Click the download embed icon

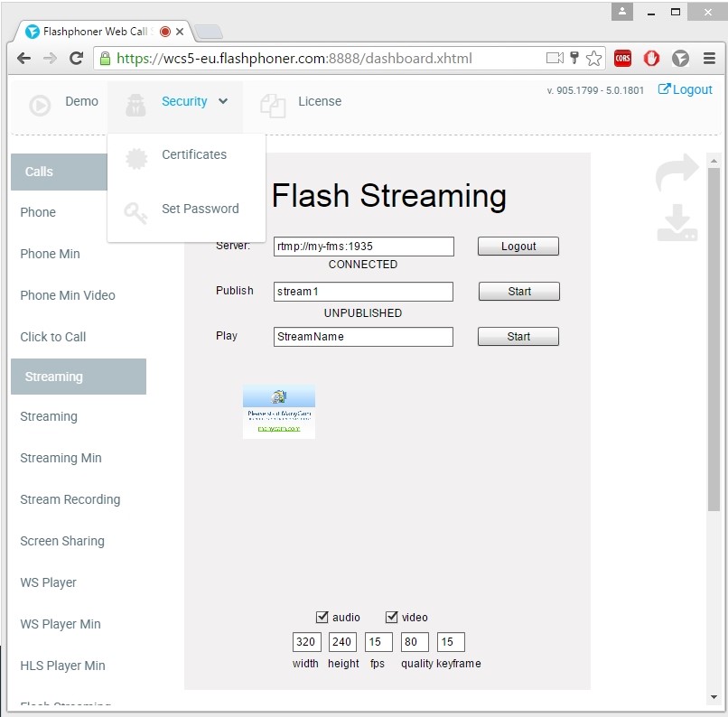point(677,223)
